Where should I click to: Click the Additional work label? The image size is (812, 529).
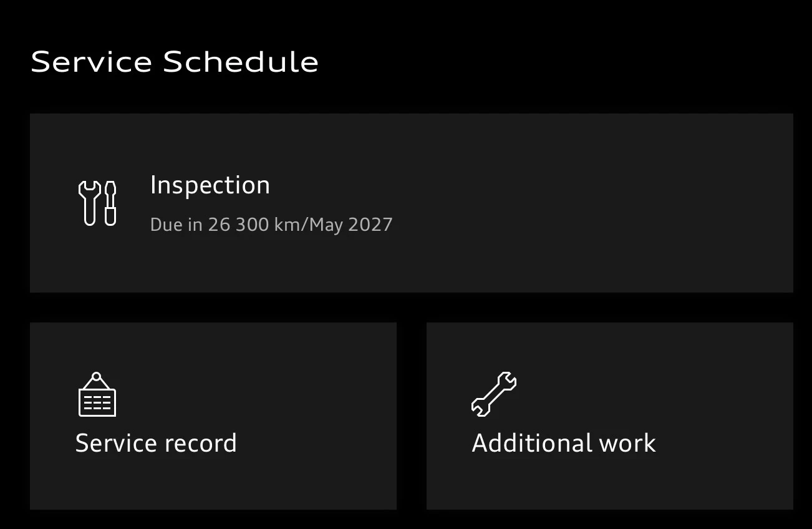[564, 443]
